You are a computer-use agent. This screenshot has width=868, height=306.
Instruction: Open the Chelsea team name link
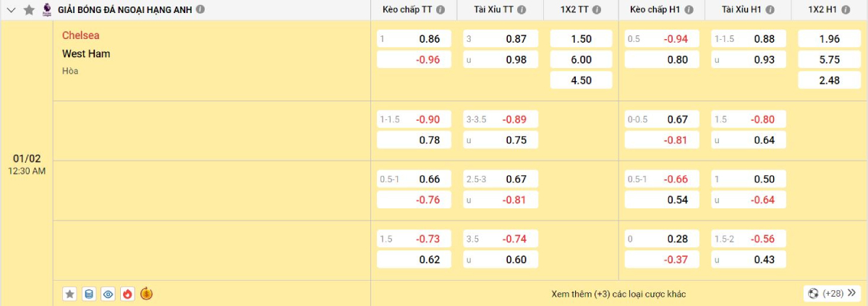(x=80, y=35)
